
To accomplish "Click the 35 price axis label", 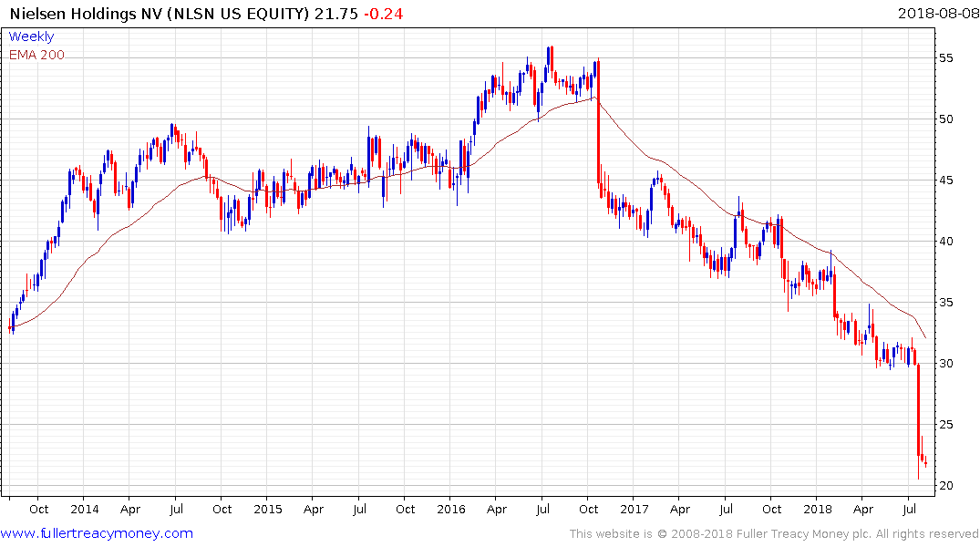I will (946, 303).
